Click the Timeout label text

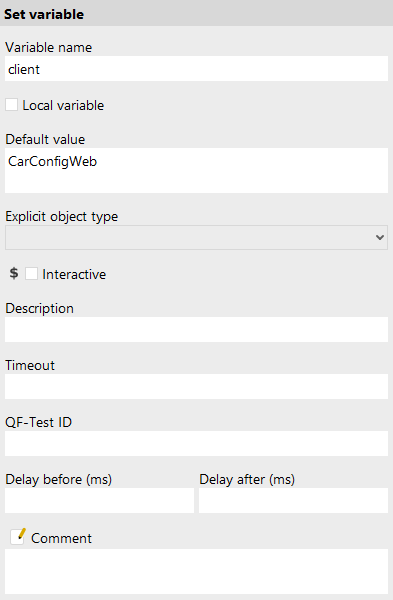coord(30,365)
